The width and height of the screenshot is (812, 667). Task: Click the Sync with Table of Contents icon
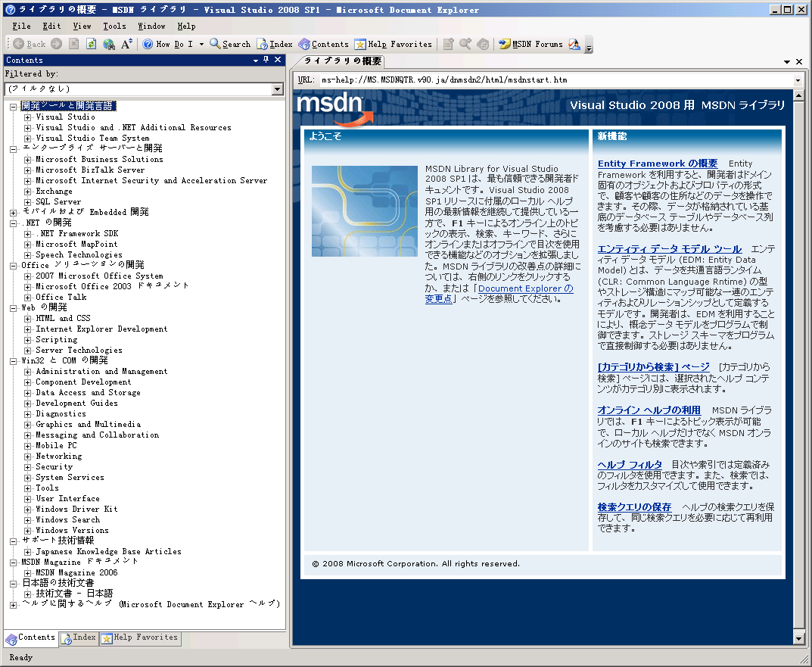click(x=483, y=44)
